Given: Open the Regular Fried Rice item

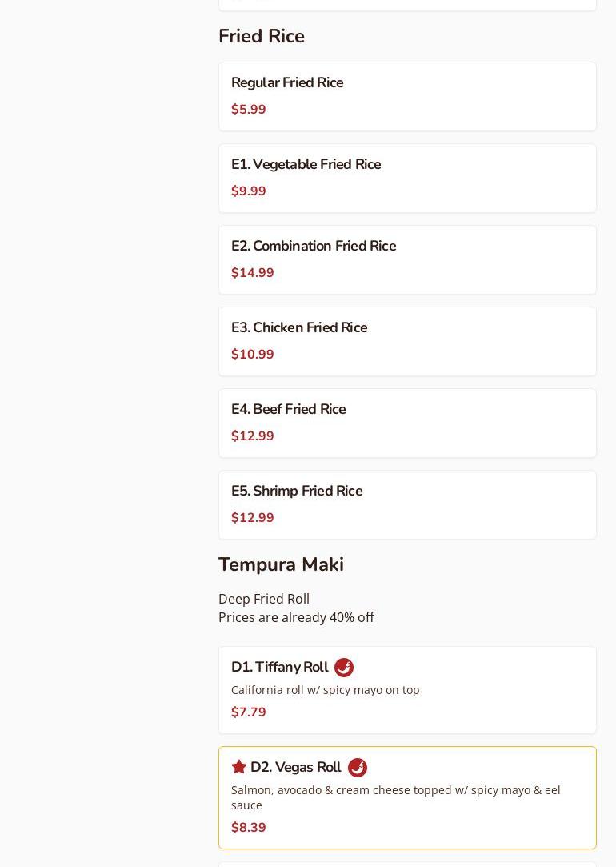Looking at the screenshot, I should coord(407,97).
